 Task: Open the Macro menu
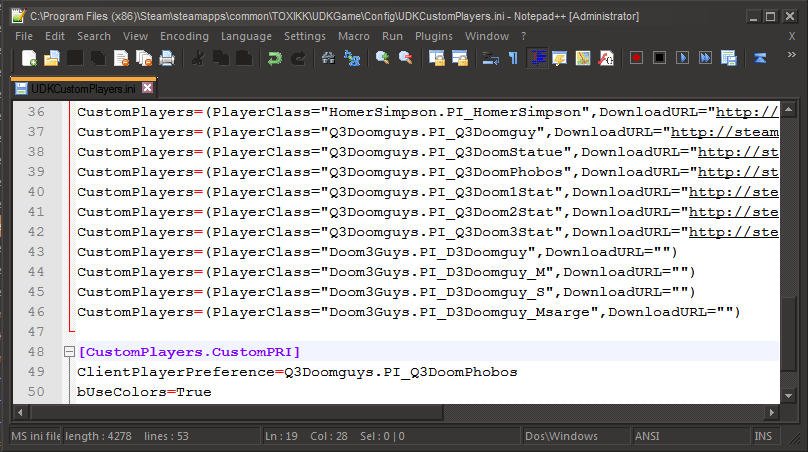[354, 36]
